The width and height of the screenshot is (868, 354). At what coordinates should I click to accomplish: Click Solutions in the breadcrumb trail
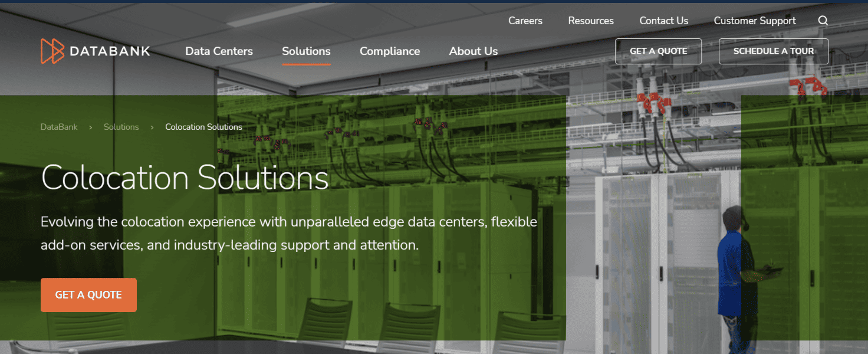coord(121,127)
